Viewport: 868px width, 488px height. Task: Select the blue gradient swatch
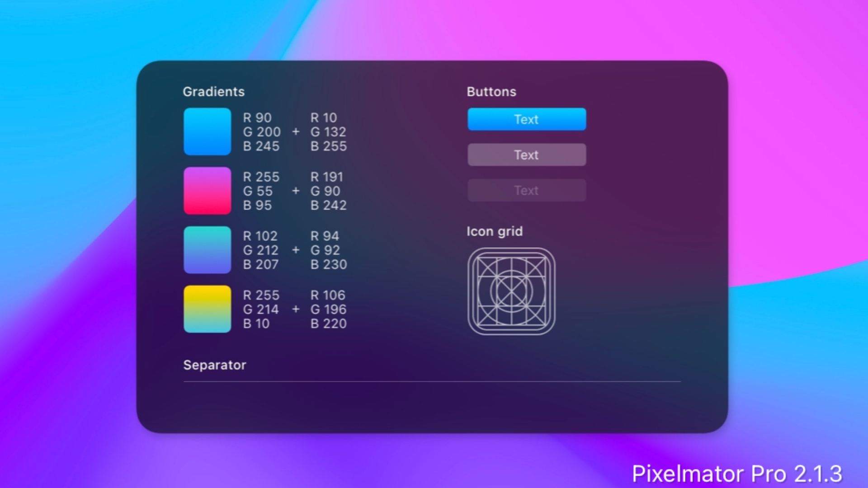[x=207, y=131]
